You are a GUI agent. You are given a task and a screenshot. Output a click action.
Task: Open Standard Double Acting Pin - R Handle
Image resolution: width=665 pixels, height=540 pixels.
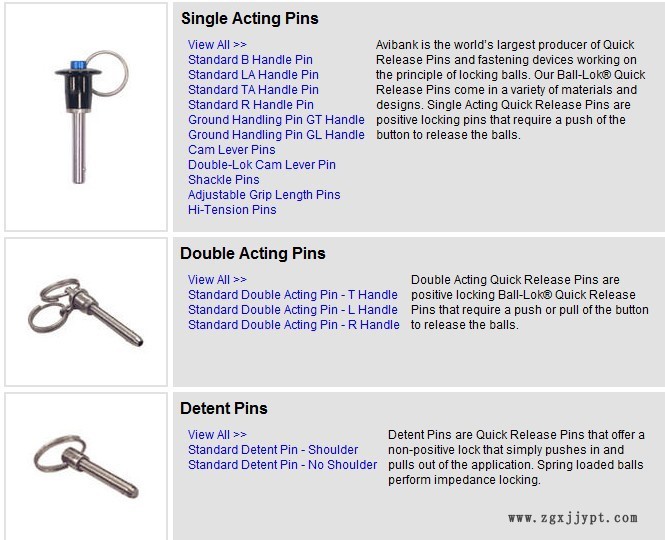293,325
